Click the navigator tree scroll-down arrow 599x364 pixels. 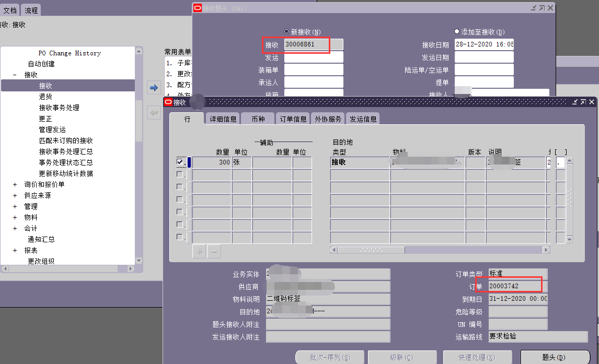(139, 261)
